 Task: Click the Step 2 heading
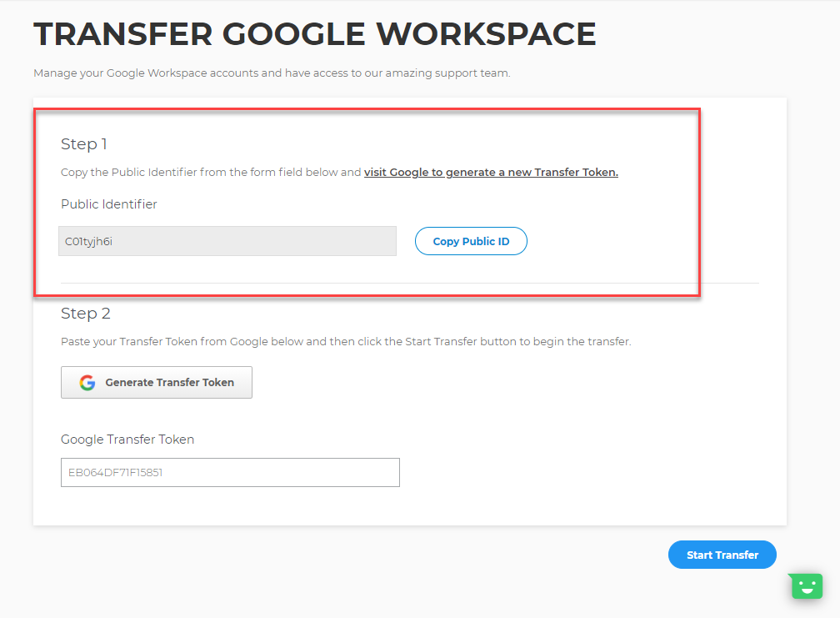(86, 313)
